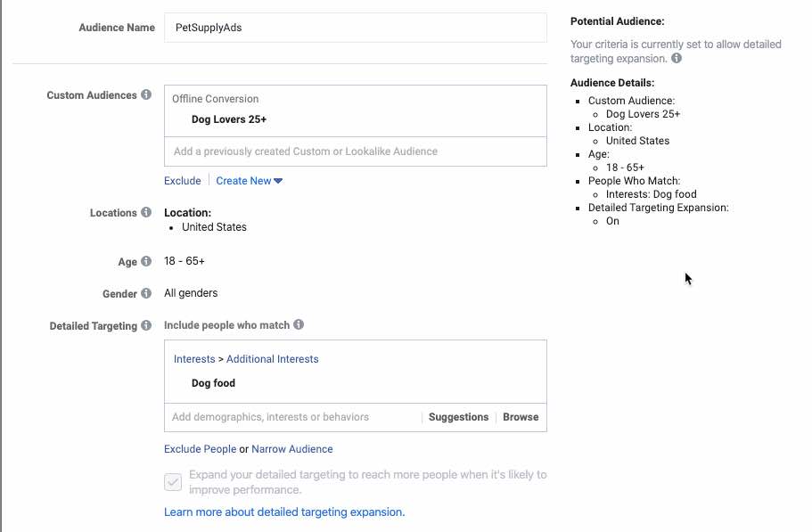The image size is (812, 532).
Task: Click the PetSupplyAds audience name field
Action: [356, 27]
